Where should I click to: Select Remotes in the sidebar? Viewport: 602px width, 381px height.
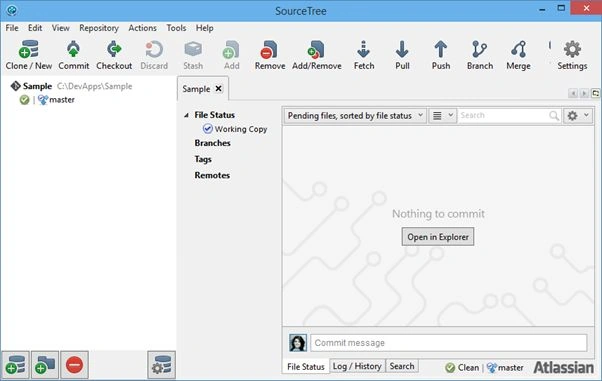tap(212, 175)
